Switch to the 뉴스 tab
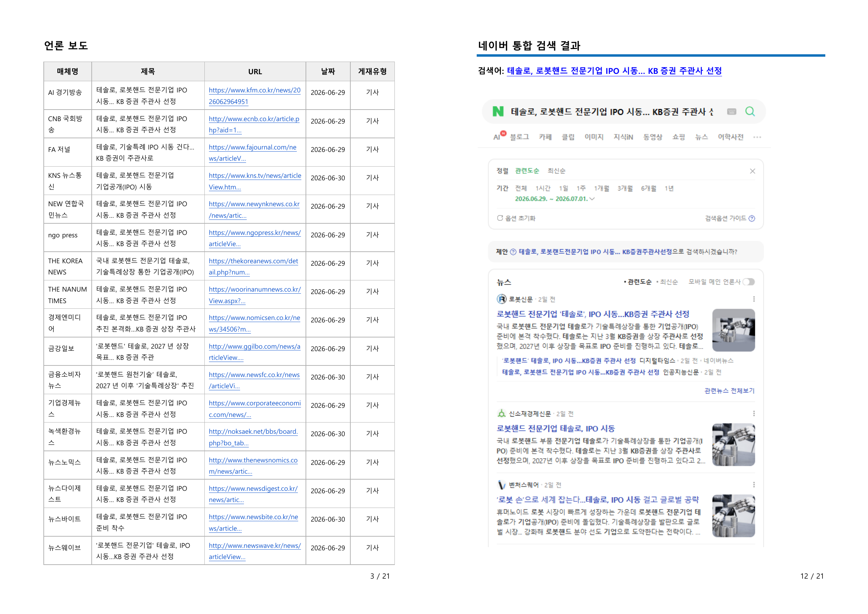Image resolution: width=868 pixels, height=614 pixels. [x=701, y=137]
